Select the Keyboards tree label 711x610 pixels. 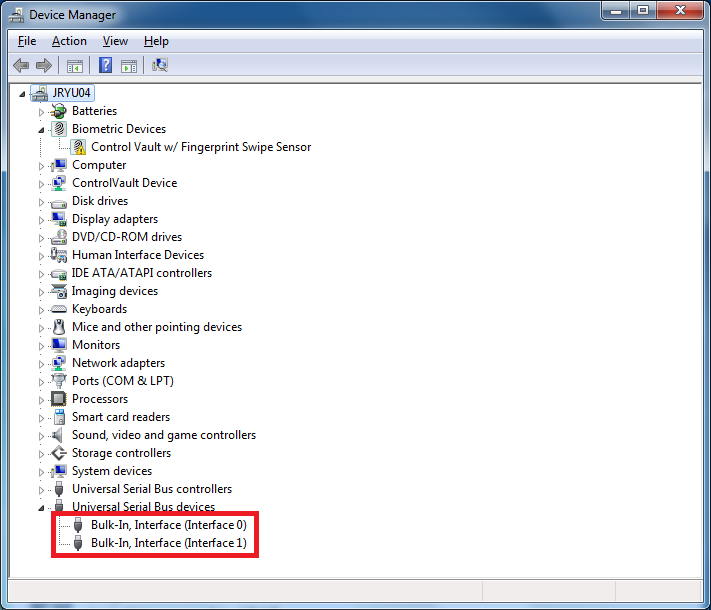point(99,309)
